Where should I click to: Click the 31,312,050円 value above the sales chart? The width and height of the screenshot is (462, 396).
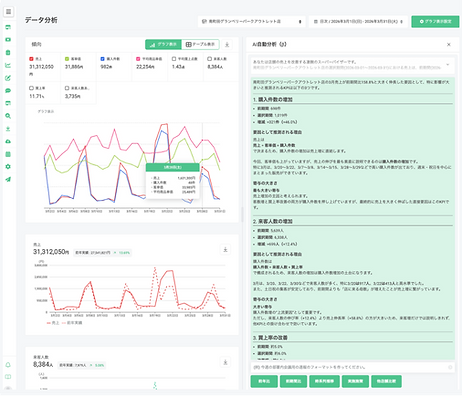[51, 252]
